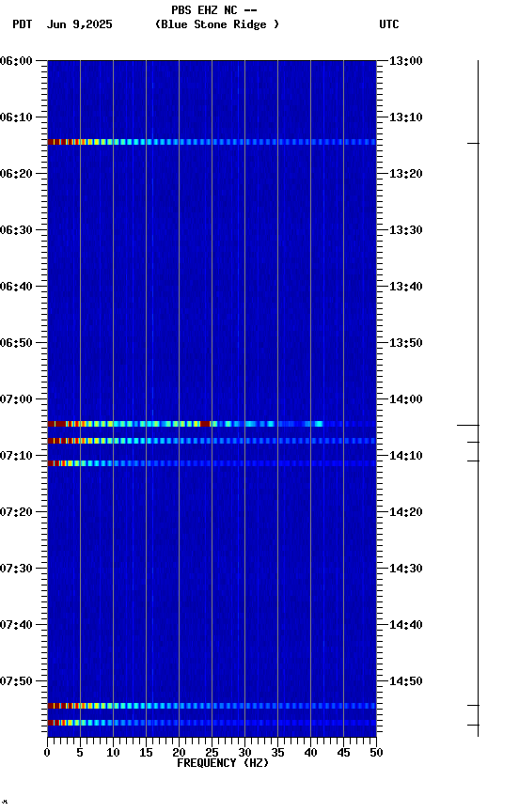The height and width of the screenshot is (812, 519).
Task: Click the seismogram trace spike near 14:11 UTC
Action: click(473, 461)
